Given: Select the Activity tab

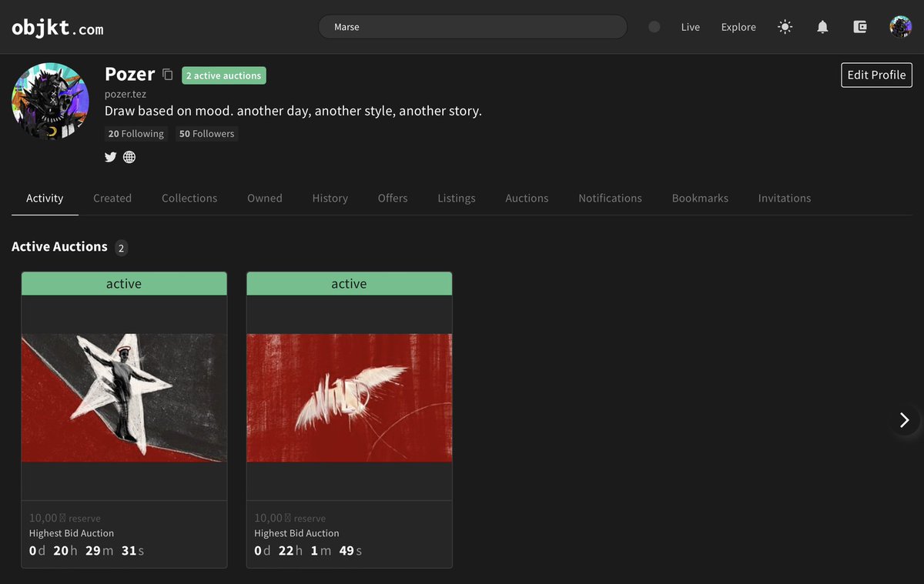Looking at the screenshot, I should tap(45, 198).
